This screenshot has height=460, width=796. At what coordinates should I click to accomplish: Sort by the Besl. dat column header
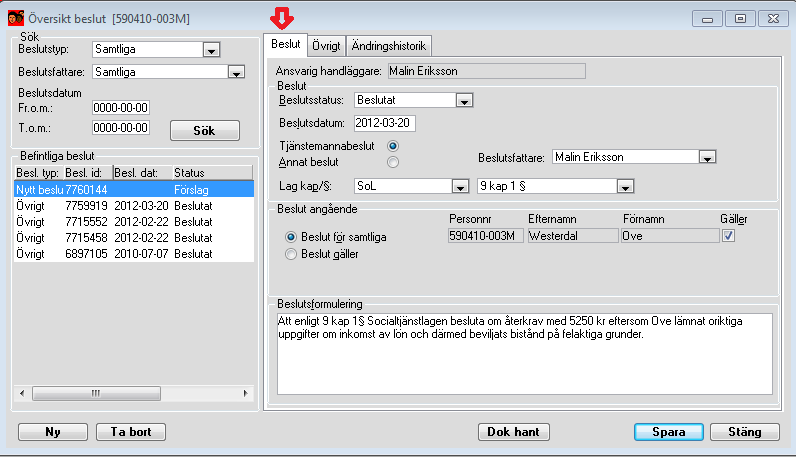click(142, 173)
